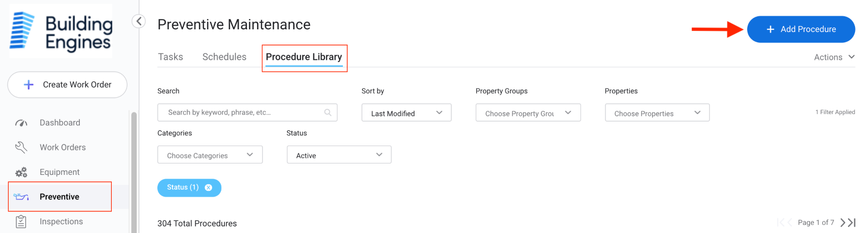
Task: Switch to the Tasks tab
Action: [x=170, y=57]
